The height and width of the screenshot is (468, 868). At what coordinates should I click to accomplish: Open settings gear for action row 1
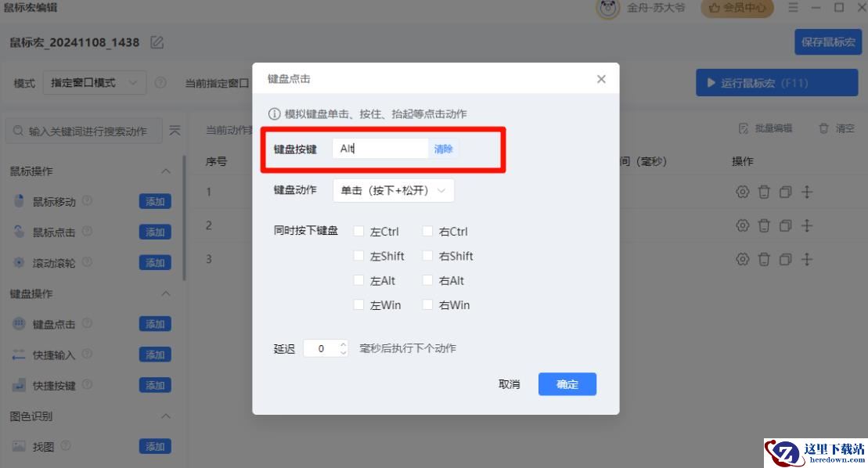click(x=743, y=192)
